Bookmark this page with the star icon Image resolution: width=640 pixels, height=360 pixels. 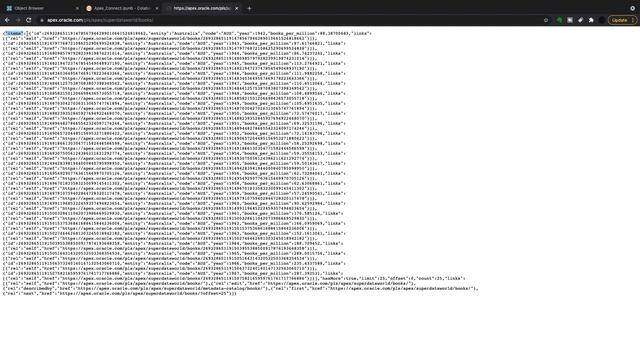point(546,20)
